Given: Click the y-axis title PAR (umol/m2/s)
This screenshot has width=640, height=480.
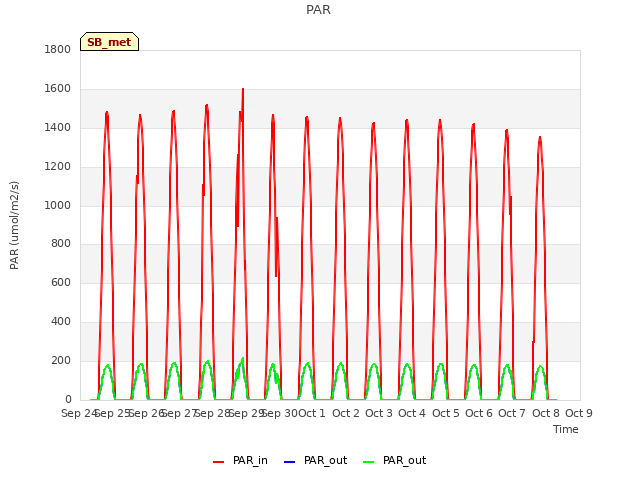Looking at the screenshot, I should click(x=14, y=225).
